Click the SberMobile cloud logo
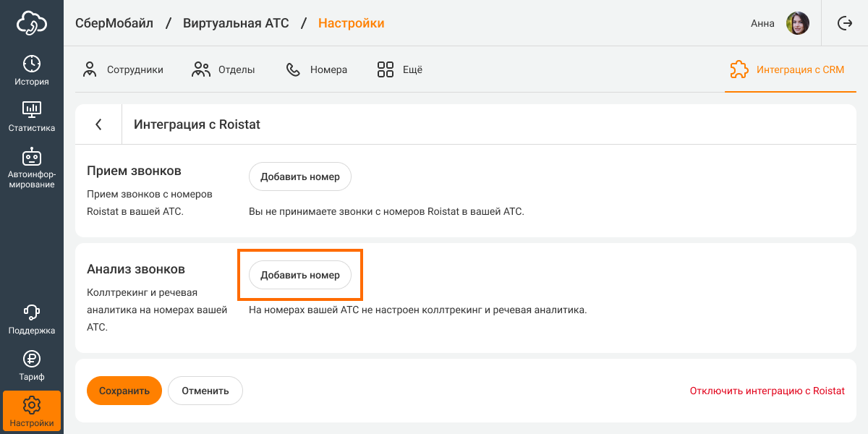 coord(32,23)
